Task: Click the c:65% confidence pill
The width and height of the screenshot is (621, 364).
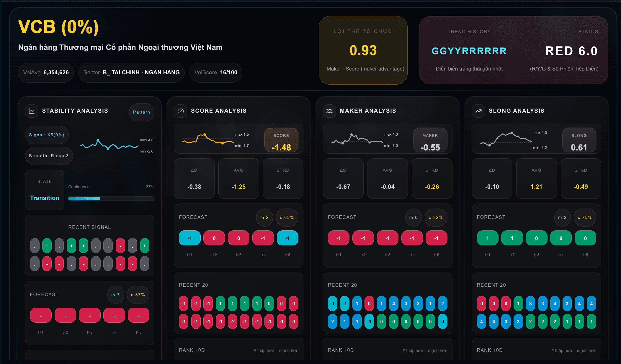Action: tap(287, 217)
